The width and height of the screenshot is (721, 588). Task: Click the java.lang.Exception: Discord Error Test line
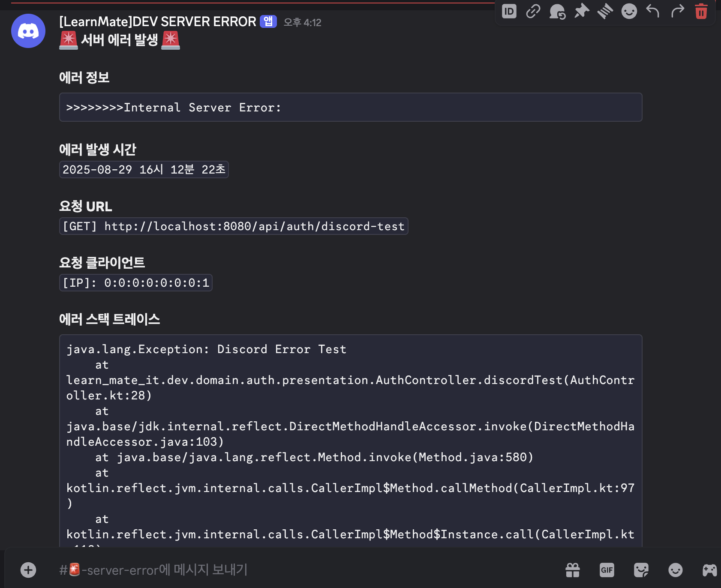click(206, 349)
